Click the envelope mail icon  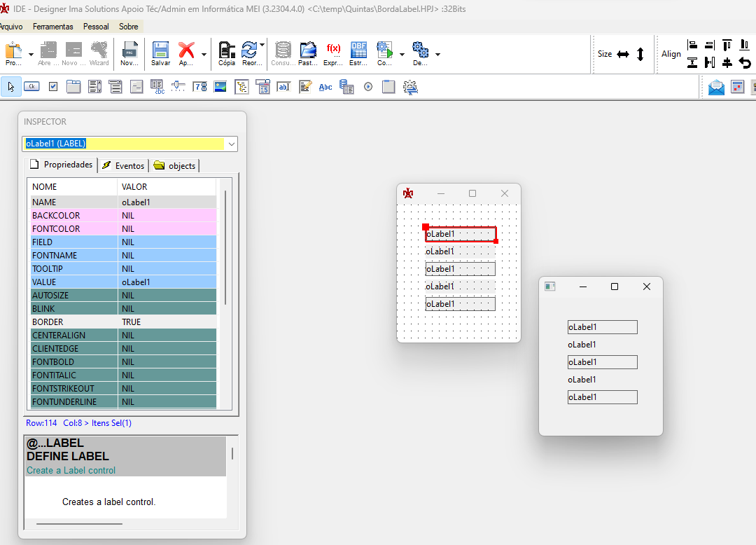[716, 87]
